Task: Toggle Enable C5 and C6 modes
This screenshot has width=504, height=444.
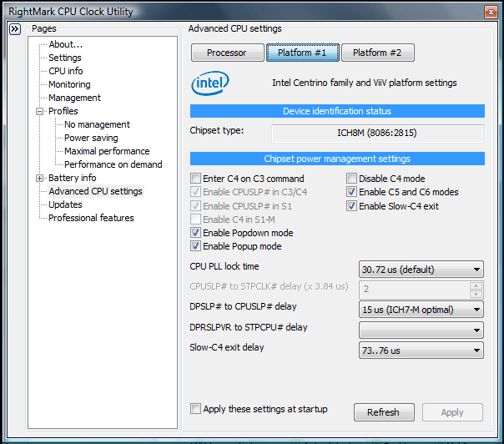Action: [x=351, y=192]
